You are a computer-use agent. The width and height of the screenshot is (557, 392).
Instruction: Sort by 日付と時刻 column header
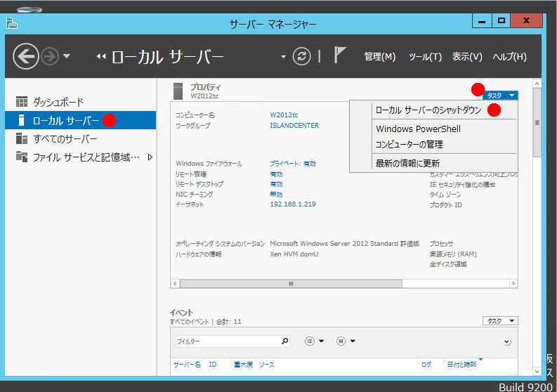[461, 365]
